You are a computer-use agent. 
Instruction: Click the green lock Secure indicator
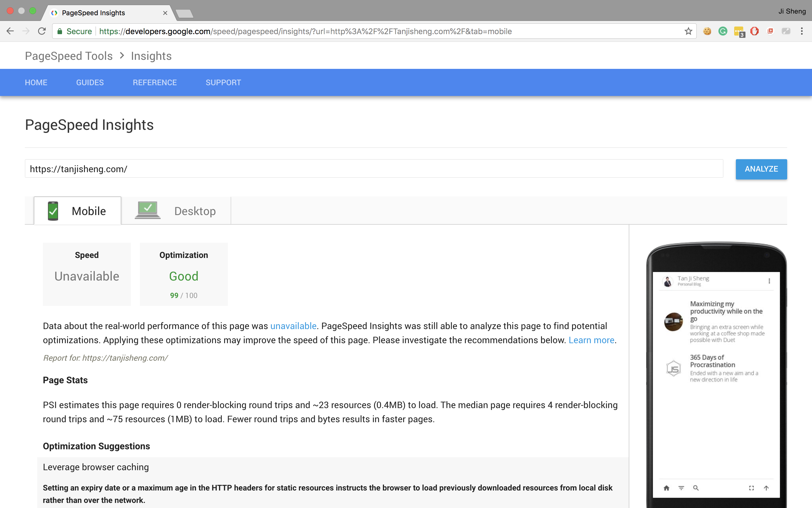74,31
